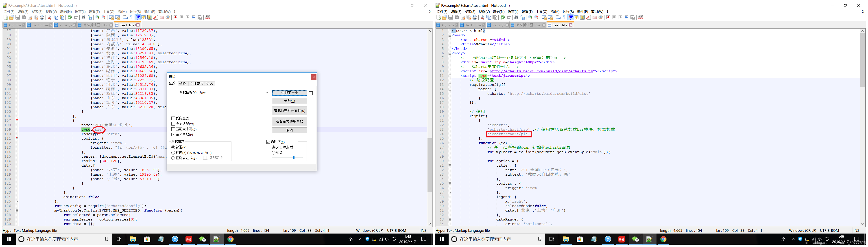Toggle show all characters pilcrow in right window

tap(565, 17)
